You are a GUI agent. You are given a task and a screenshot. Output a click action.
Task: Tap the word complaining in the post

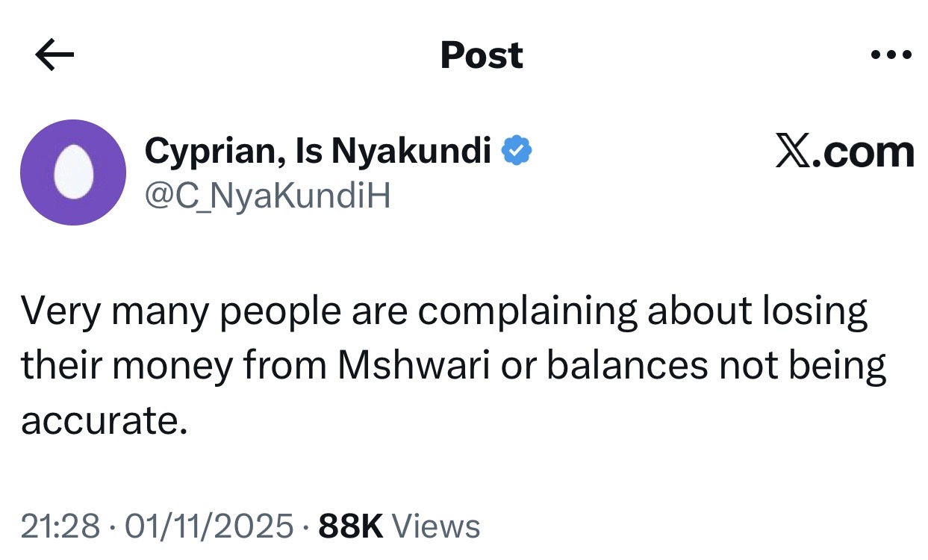pos(527,312)
